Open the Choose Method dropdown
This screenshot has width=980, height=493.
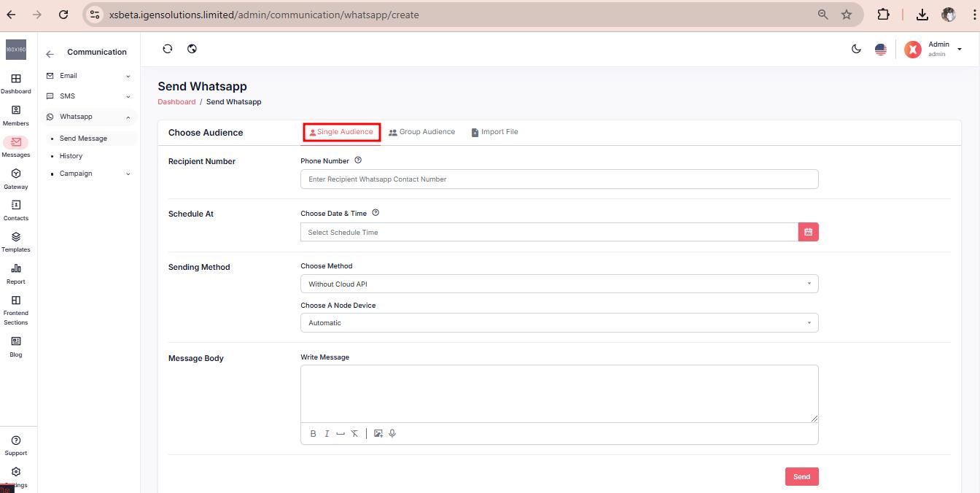pyautogui.click(x=559, y=284)
